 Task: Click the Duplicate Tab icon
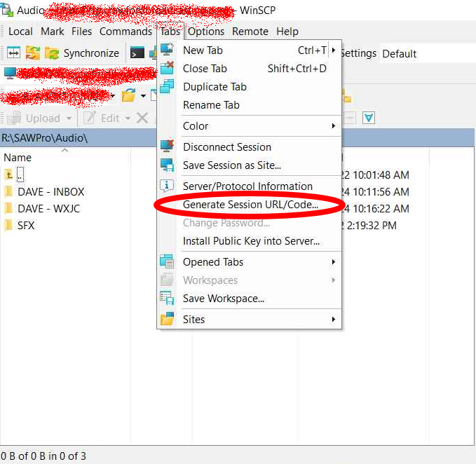[167, 86]
